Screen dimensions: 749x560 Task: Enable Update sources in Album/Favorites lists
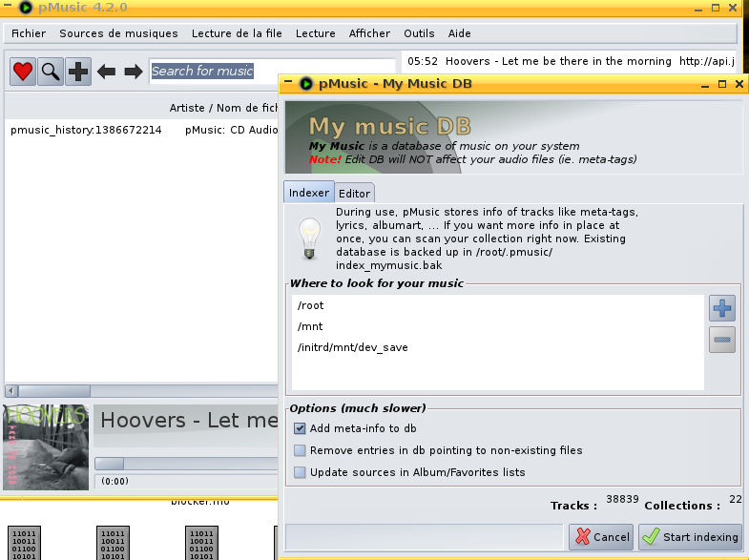(x=300, y=472)
